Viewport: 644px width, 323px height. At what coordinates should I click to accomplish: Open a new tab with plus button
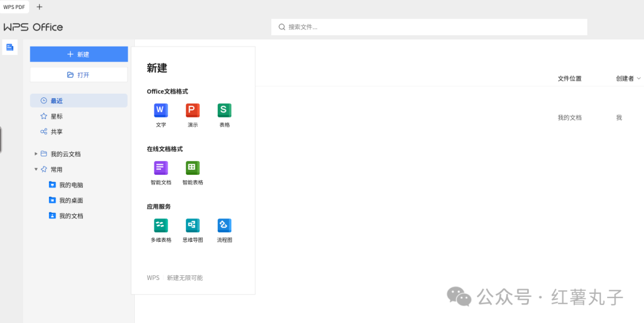click(39, 7)
